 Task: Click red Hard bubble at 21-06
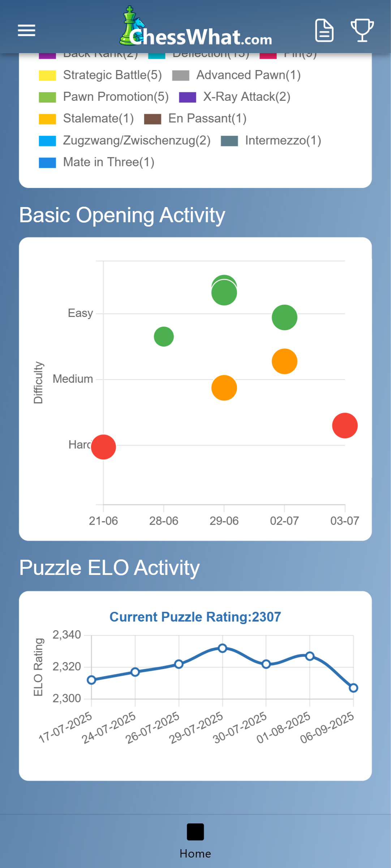(104, 447)
